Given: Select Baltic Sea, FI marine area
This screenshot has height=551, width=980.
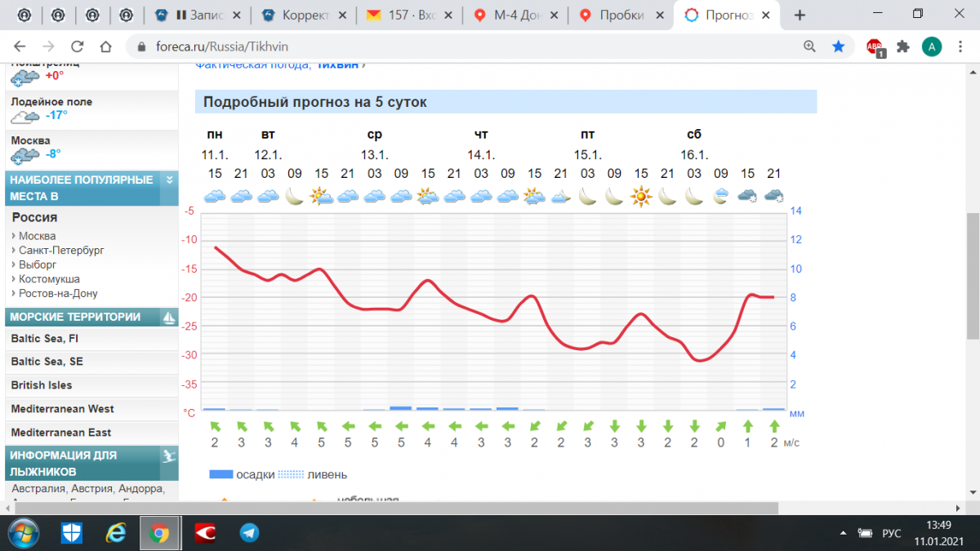Looking at the screenshot, I should coord(45,338).
